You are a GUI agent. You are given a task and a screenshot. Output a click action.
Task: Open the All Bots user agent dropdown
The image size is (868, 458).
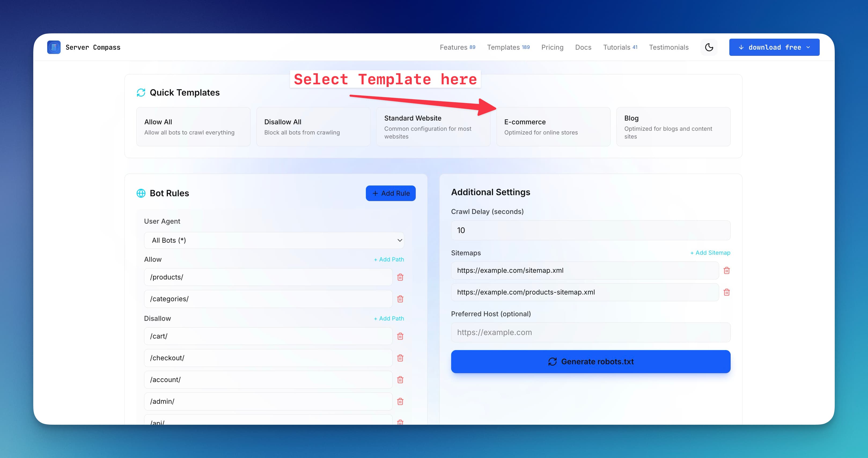274,240
